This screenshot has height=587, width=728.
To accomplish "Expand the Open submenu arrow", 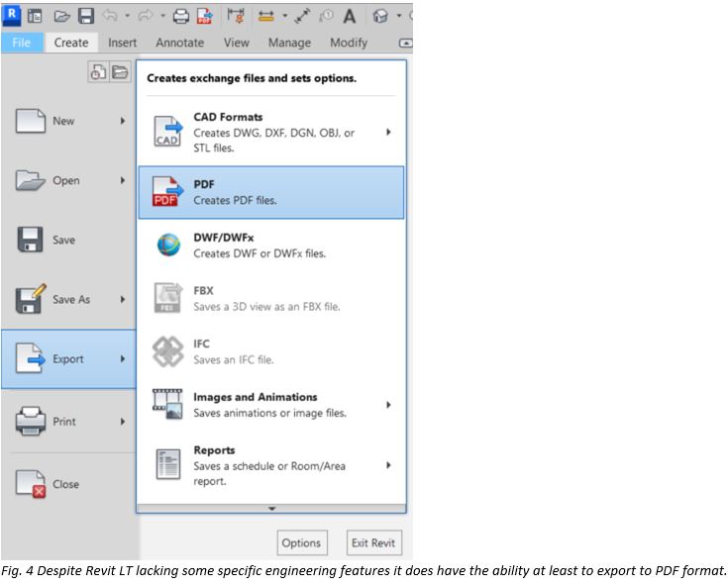I will [x=123, y=180].
